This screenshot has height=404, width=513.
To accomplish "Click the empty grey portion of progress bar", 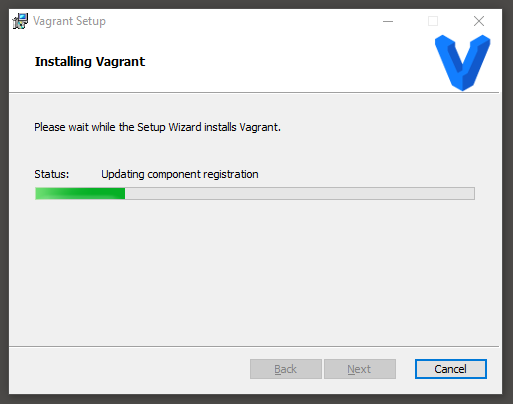I will 300,193.
